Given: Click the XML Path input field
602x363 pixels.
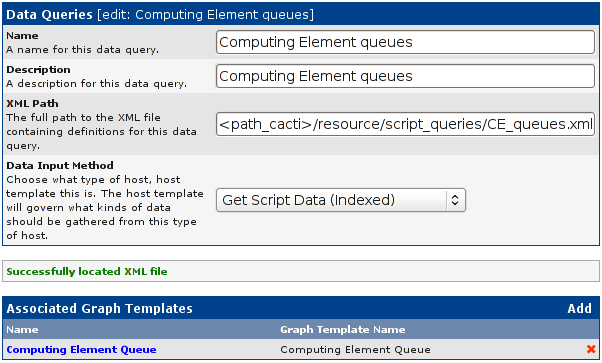Looking at the screenshot, I should pos(405,124).
